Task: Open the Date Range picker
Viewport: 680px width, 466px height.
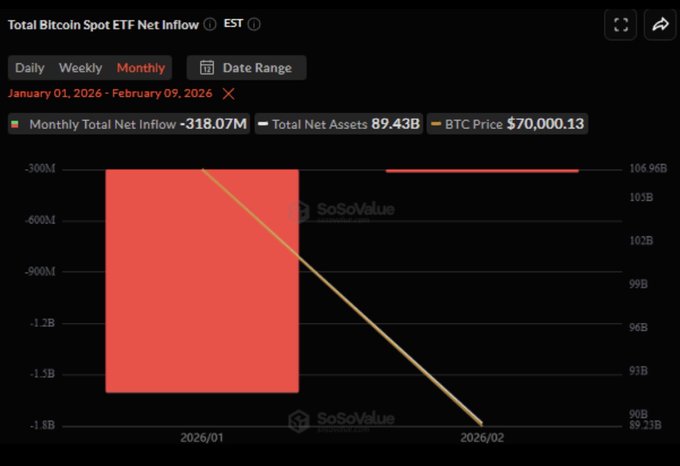Action: click(246, 68)
